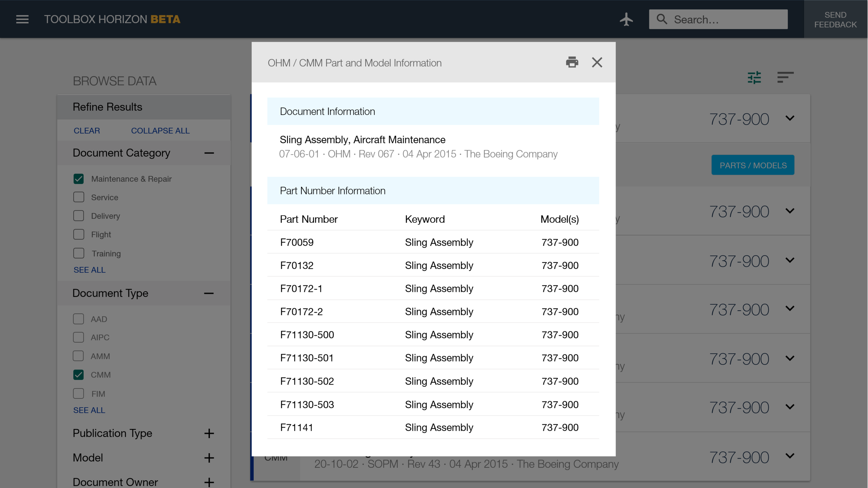Print the part and model information
The image size is (868, 488).
tap(572, 62)
